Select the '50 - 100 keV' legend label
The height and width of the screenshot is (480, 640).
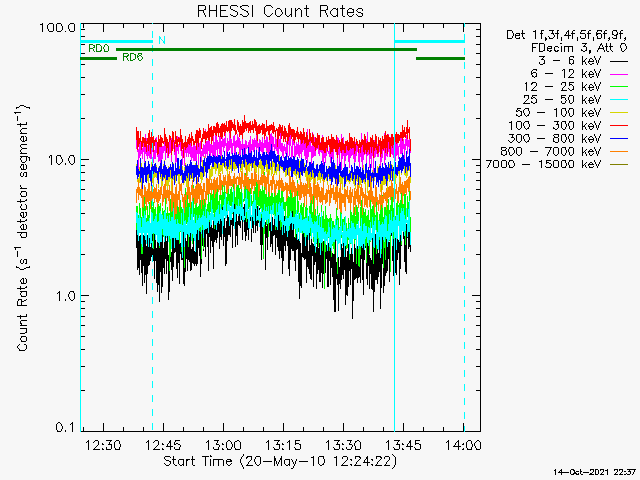coord(558,113)
